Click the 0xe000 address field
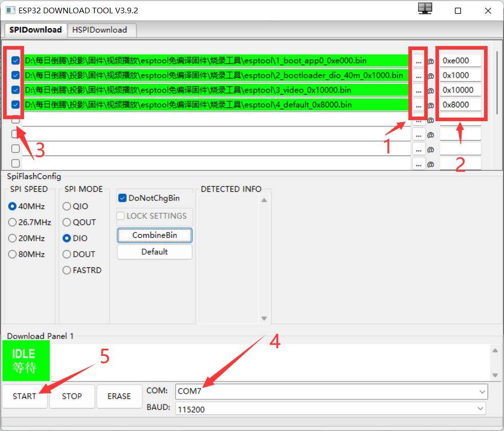 [461, 60]
